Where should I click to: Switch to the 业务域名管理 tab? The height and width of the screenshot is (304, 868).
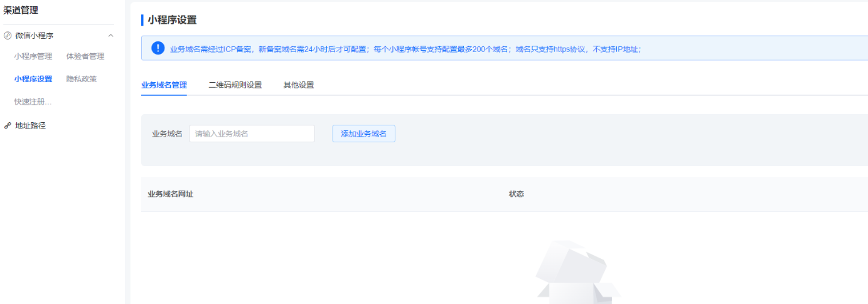click(164, 85)
